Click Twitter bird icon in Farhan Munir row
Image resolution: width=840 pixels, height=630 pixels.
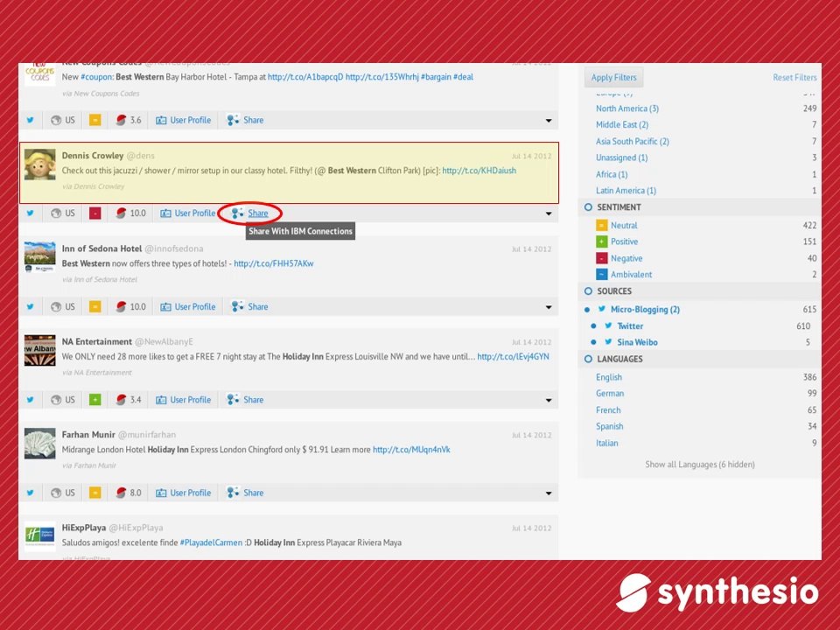[31, 493]
